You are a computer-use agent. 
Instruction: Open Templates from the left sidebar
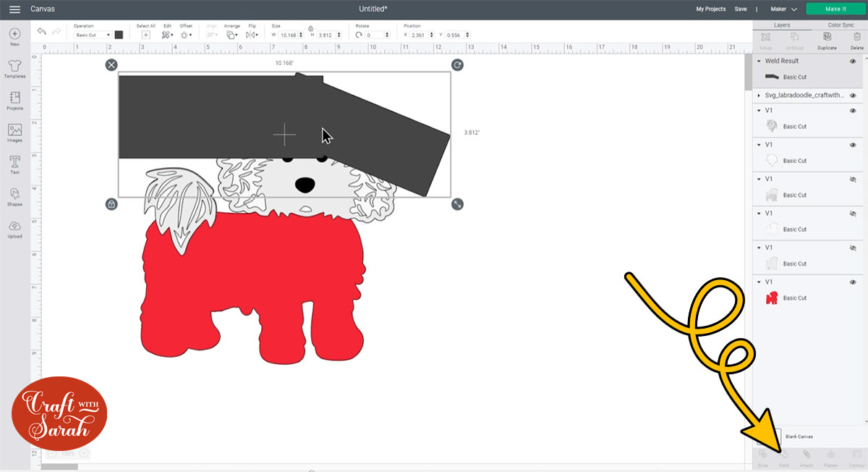[14, 67]
